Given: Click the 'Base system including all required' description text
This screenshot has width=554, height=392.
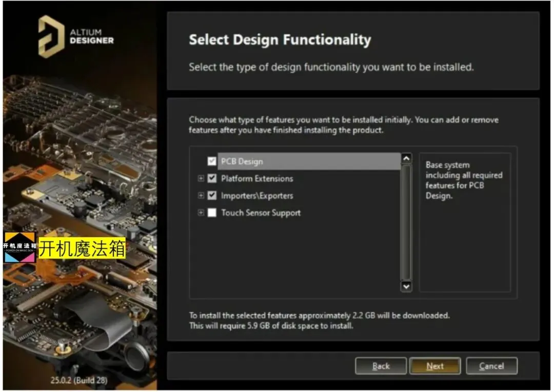Looking at the screenshot, I should pyautogui.click(x=464, y=180).
